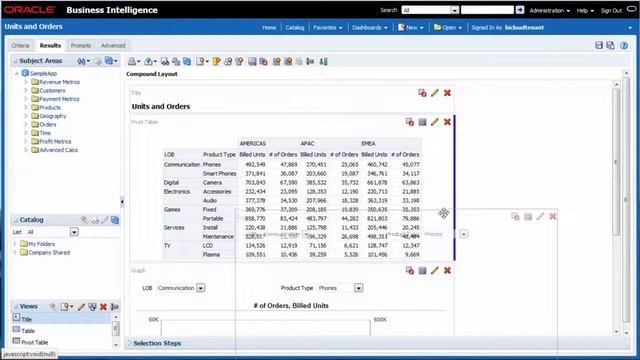Click the search go arrow button
Screen dimensions: 640x360
(x=520, y=10)
